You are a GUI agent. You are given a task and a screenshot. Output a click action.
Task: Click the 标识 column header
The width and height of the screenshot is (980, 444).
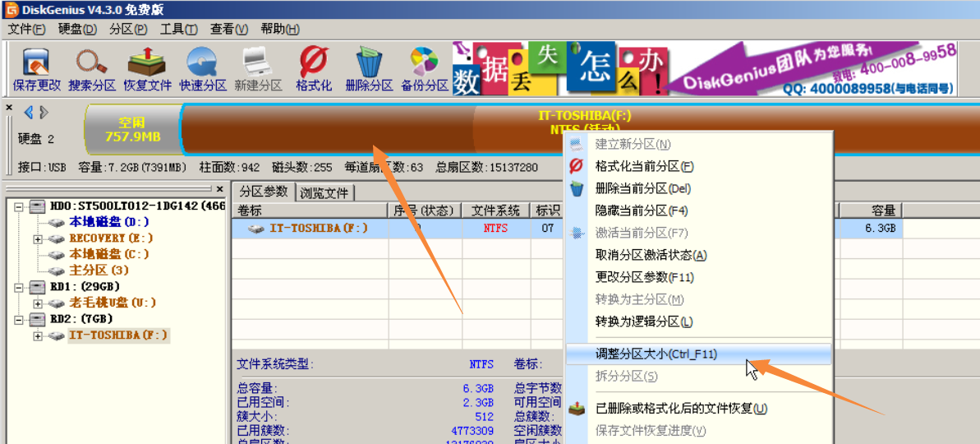click(547, 210)
